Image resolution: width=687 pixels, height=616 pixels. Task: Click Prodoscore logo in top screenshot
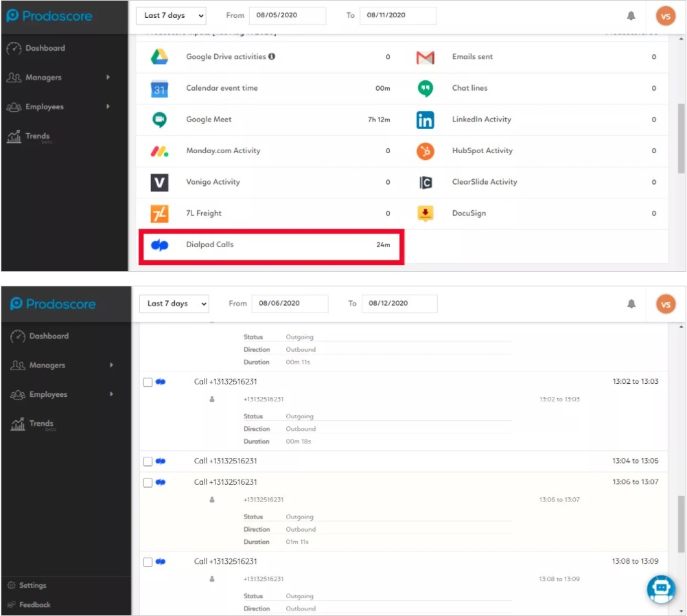49,16
